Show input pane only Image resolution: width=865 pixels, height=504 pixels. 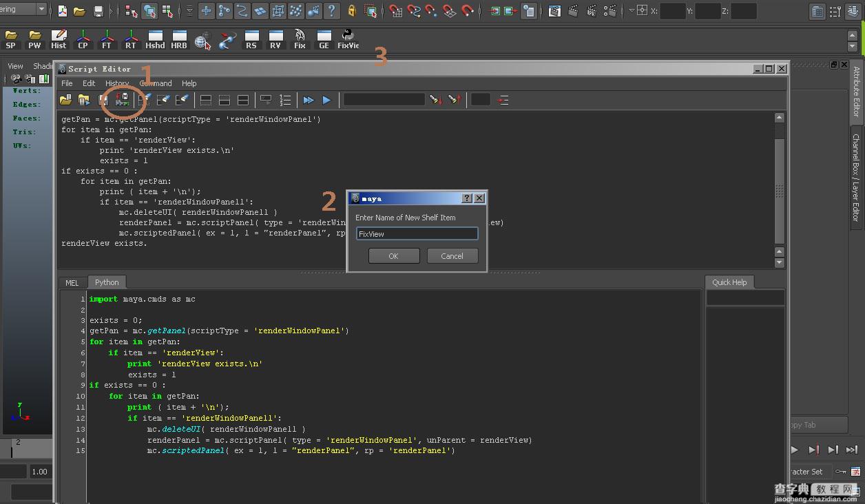coord(224,101)
